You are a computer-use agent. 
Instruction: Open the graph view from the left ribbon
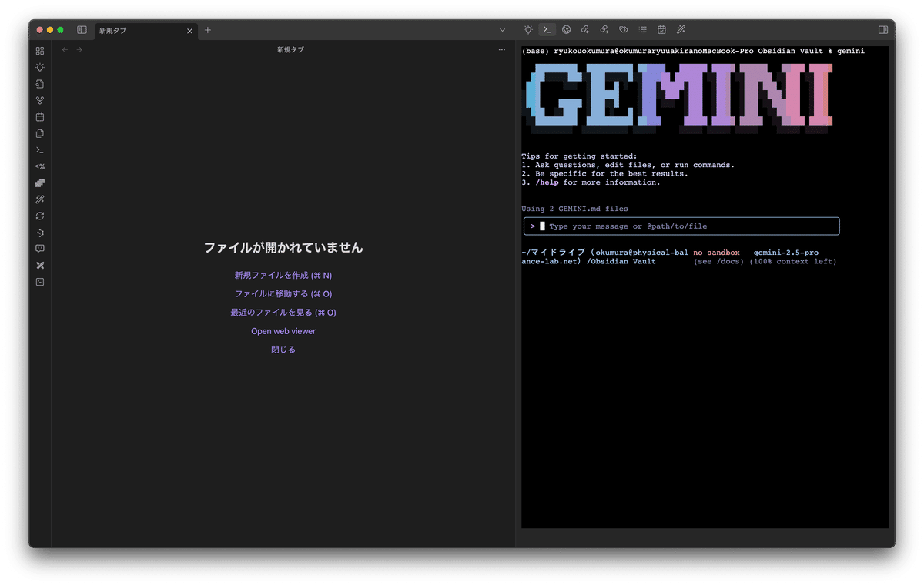[x=39, y=100]
